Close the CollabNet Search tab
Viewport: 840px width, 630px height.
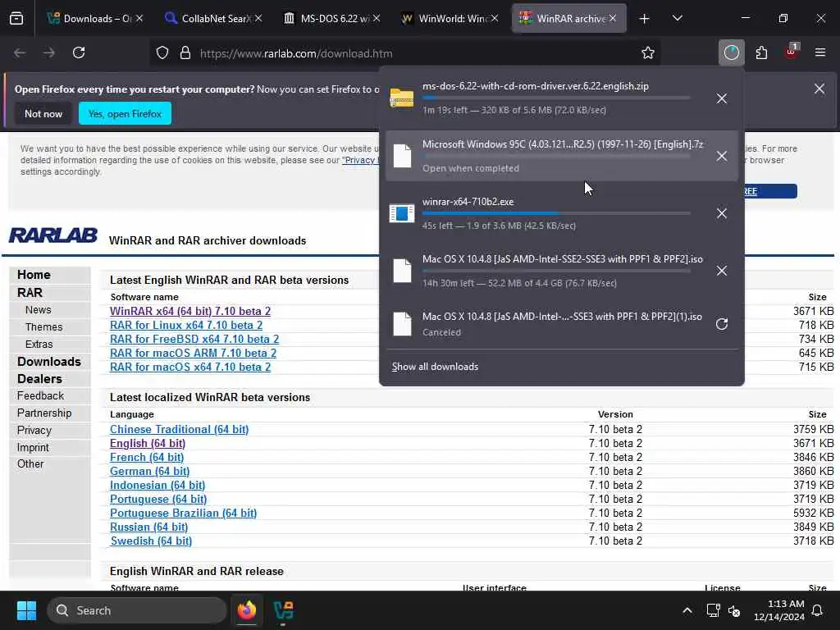click(x=258, y=19)
